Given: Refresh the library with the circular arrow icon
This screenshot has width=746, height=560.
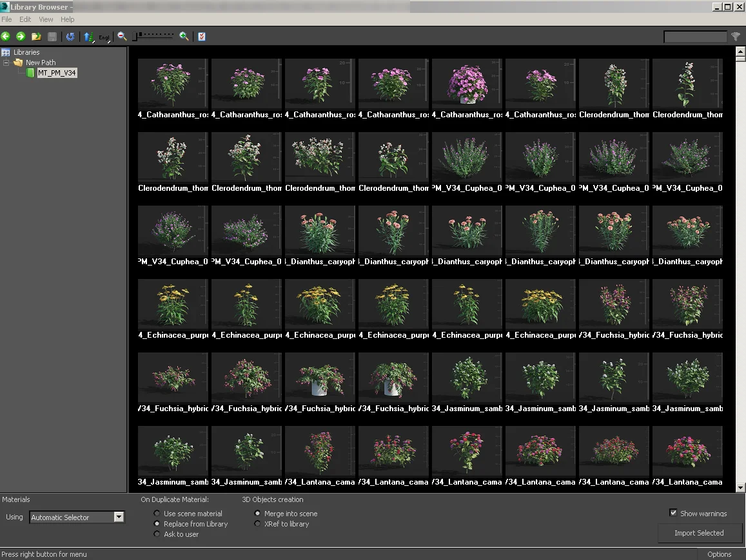Looking at the screenshot, I should (71, 37).
